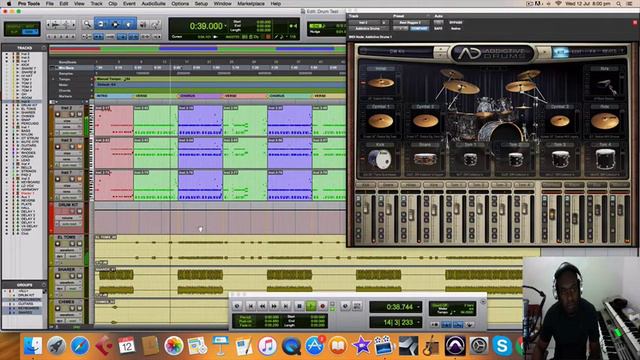
Task: Open Finder from the Dock
Action: click(x=33, y=346)
